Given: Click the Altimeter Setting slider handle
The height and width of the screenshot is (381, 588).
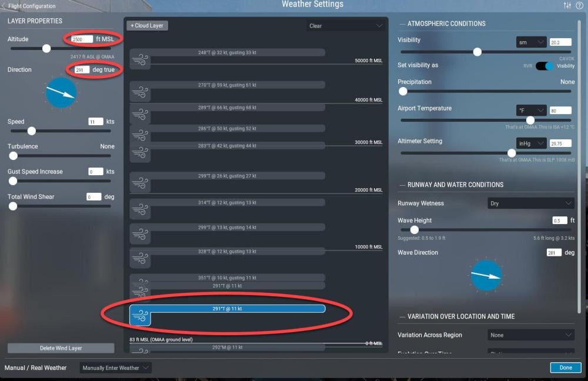Looking at the screenshot, I should click(x=512, y=153).
